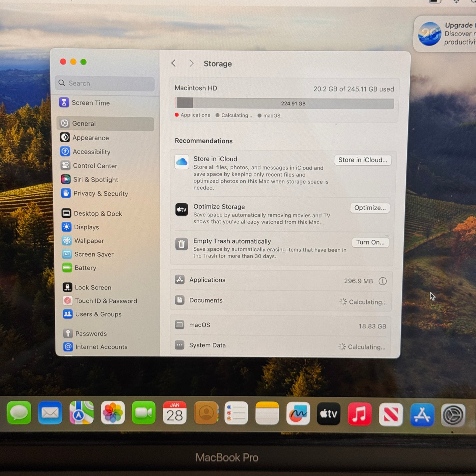Open Screen Time in sidebar
Screen dimensions: 476x476
pyautogui.click(x=105, y=103)
